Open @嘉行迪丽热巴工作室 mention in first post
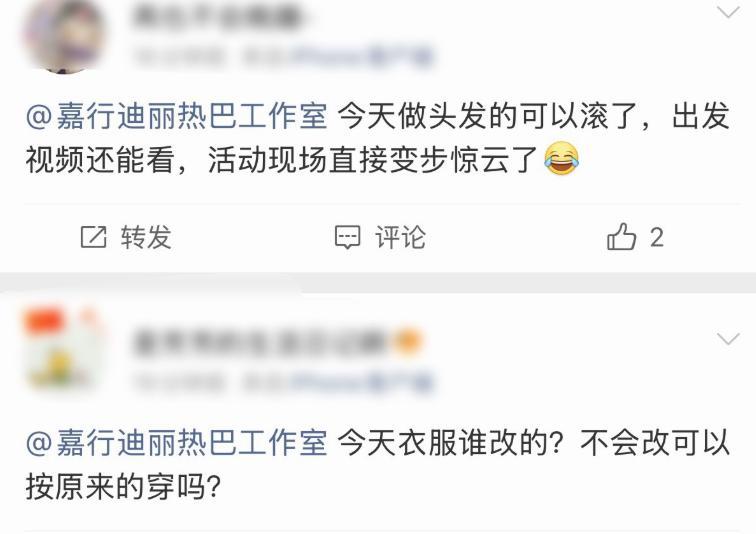 coord(177,117)
